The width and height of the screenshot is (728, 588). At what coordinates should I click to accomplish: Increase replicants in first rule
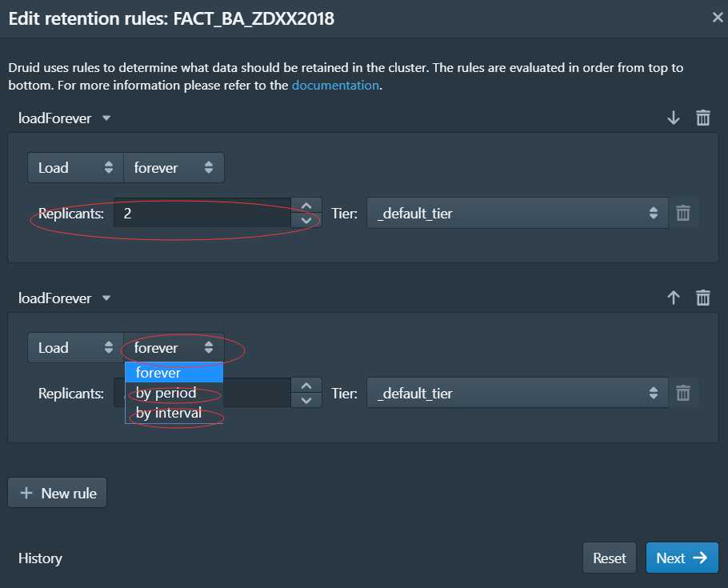(x=306, y=206)
